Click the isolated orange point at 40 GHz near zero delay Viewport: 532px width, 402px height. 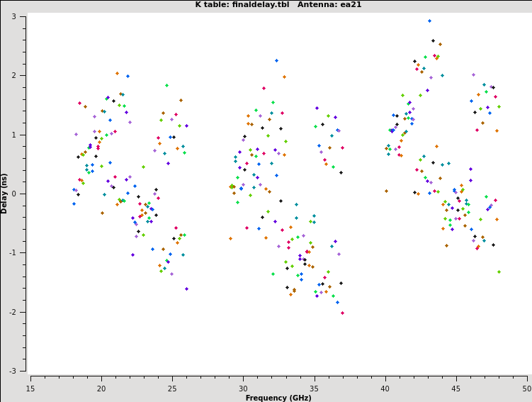pos(386,191)
